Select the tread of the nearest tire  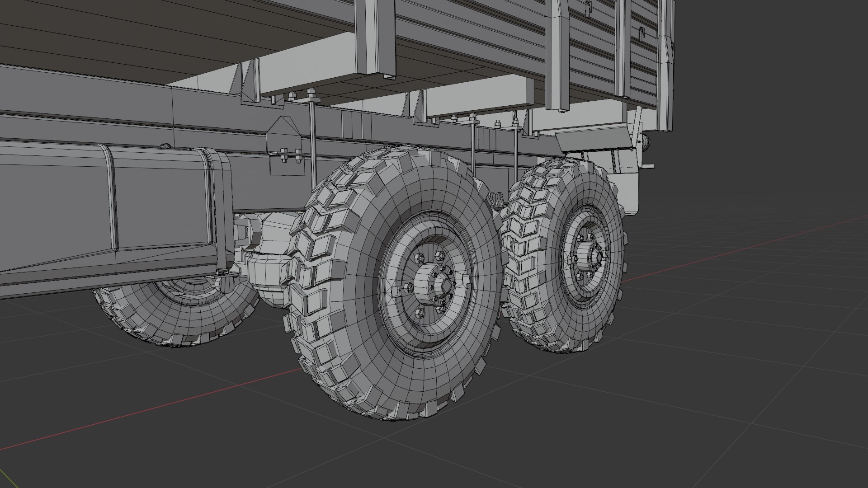coord(320,271)
